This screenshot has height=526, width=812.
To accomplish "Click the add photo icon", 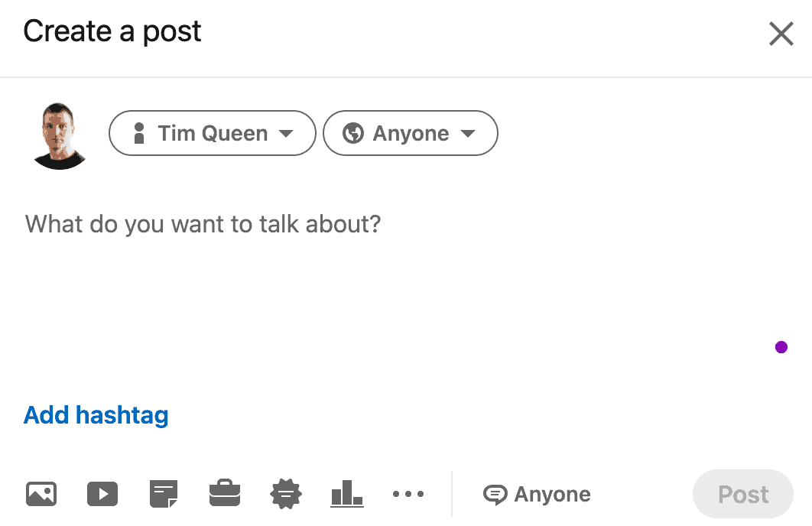I will coord(41,494).
